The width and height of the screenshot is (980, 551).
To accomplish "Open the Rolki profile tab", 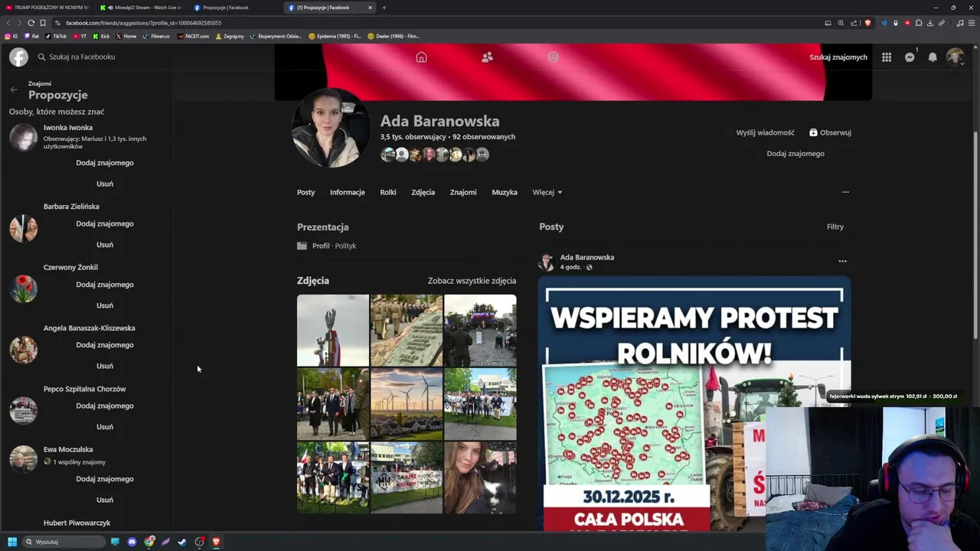I will (388, 192).
